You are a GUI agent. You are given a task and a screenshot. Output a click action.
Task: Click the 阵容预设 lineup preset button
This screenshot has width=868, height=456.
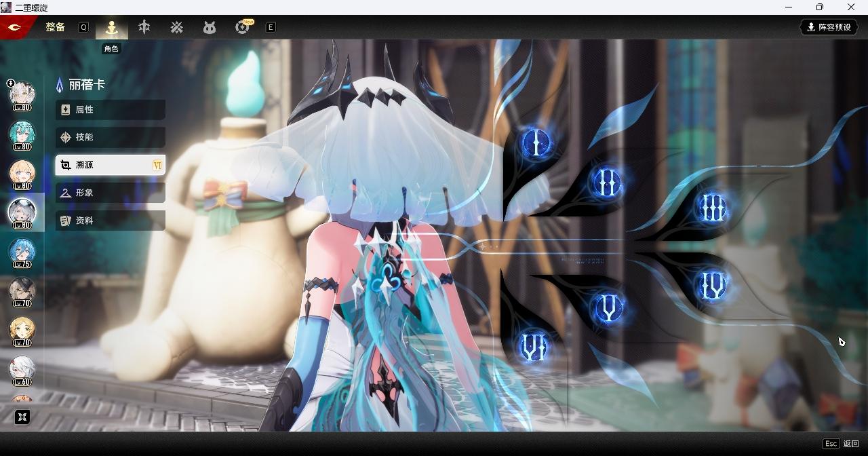click(x=829, y=27)
